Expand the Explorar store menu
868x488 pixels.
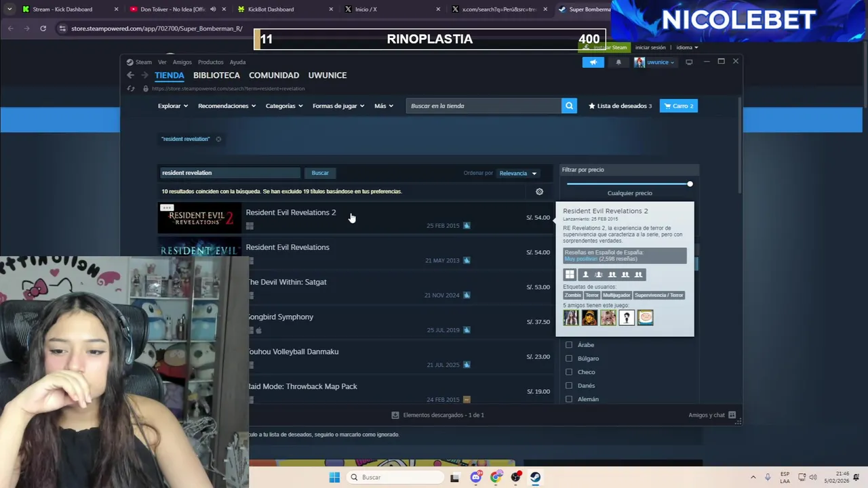tap(173, 106)
